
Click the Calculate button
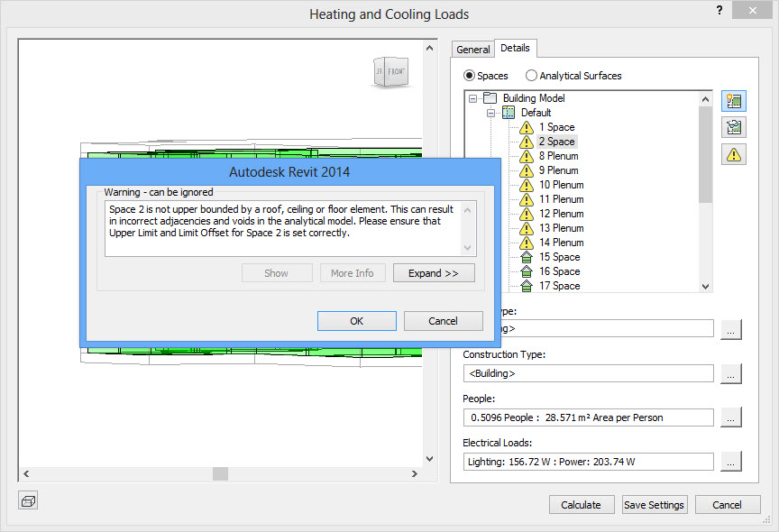tap(582, 505)
